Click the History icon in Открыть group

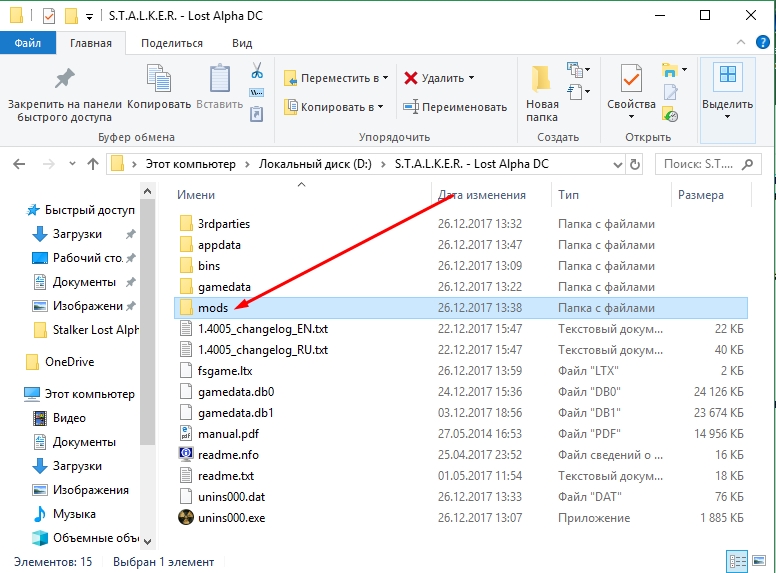point(670,114)
